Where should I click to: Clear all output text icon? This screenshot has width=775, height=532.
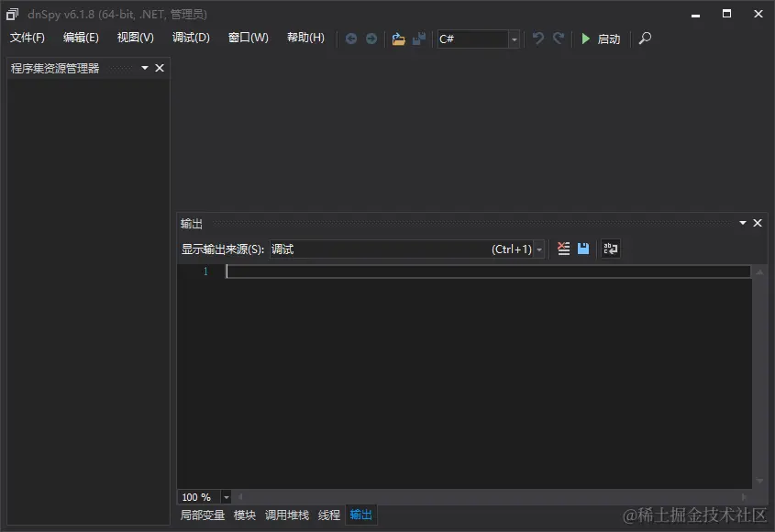(x=563, y=249)
